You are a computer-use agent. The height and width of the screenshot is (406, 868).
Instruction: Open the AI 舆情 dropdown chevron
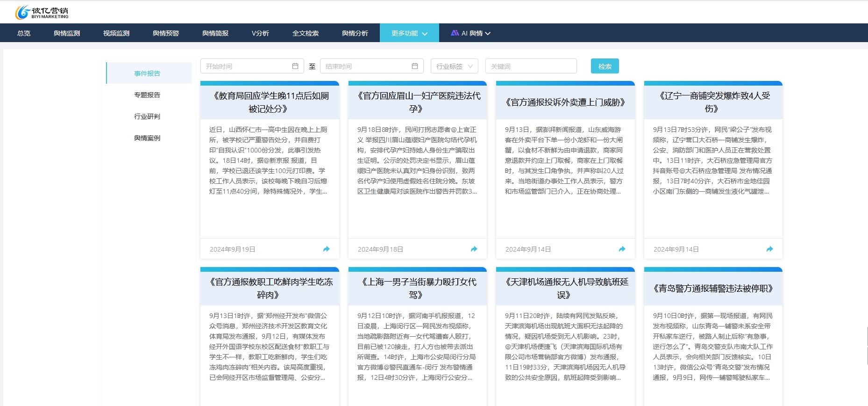[x=488, y=34]
